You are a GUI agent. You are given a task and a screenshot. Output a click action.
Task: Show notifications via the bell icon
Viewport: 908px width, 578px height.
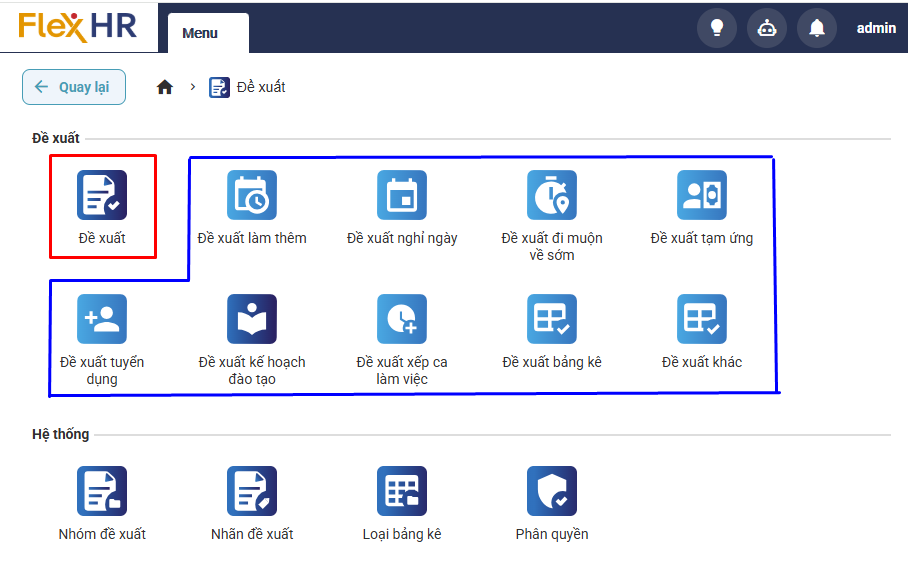tap(817, 28)
